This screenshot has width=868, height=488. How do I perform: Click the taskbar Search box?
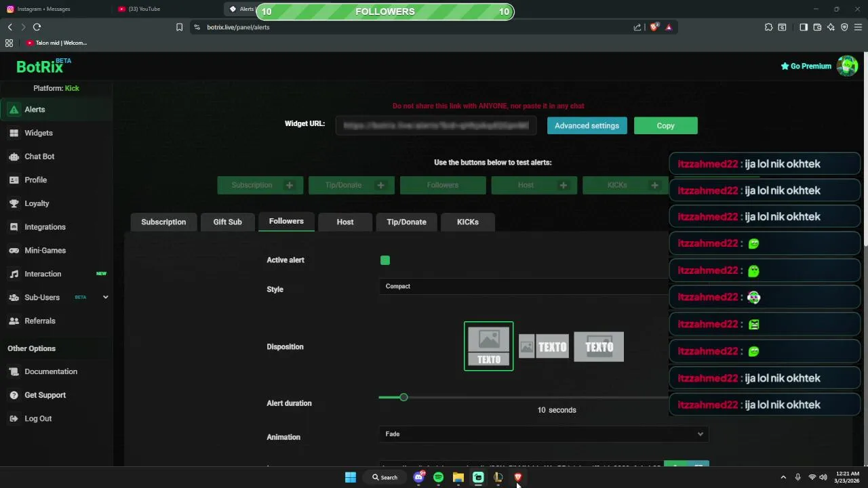pos(384,477)
